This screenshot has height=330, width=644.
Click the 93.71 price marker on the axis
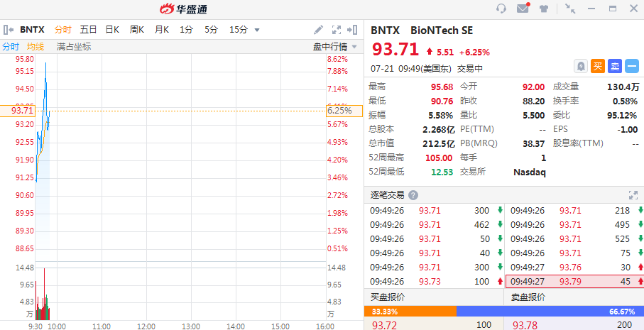point(18,111)
